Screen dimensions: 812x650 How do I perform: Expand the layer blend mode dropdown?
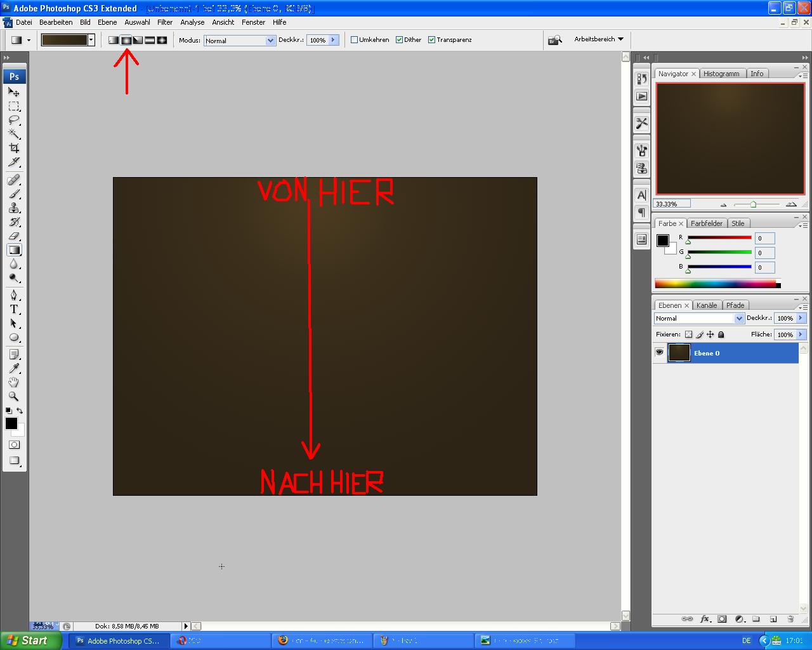(738, 319)
